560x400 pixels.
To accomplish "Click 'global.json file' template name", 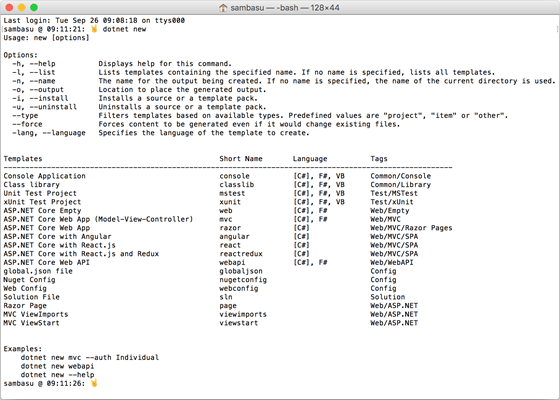I will pyautogui.click(x=38, y=271).
